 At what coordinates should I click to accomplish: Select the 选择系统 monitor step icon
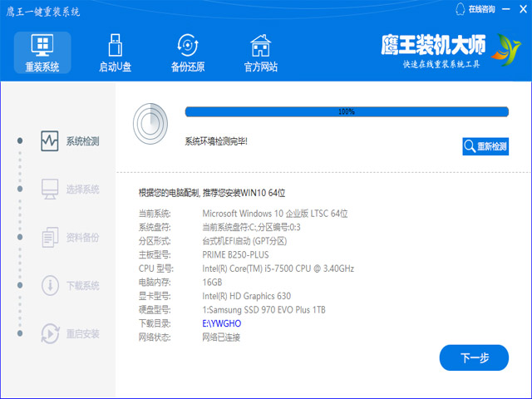[50, 189]
